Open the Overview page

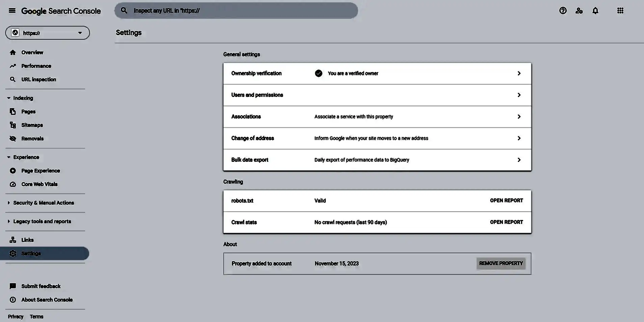tap(32, 52)
